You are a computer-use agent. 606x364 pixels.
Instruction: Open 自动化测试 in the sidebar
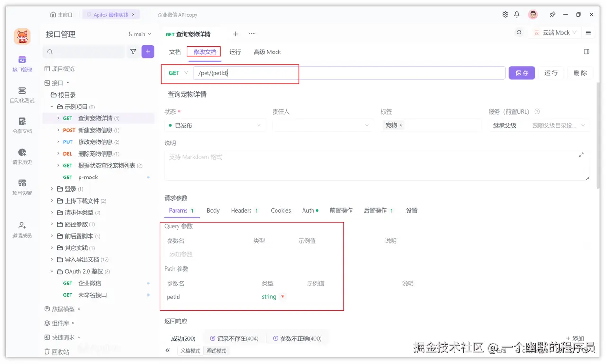(x=22, y=95)
